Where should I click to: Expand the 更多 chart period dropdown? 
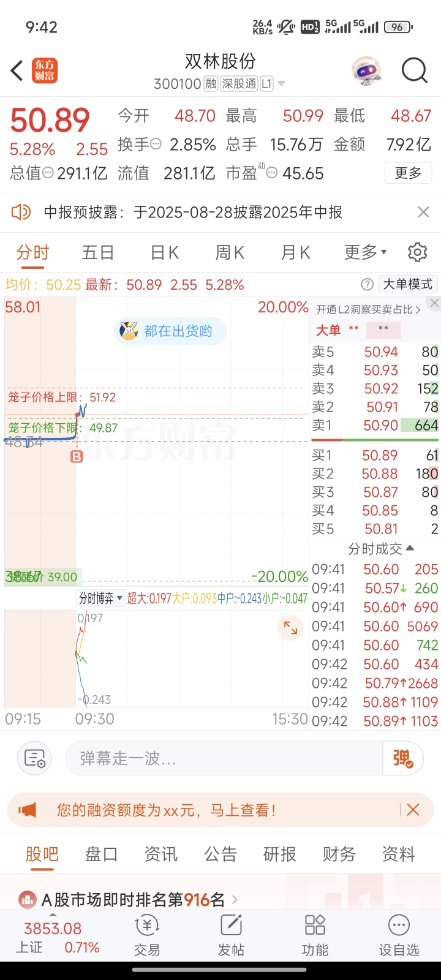[366, 252]
